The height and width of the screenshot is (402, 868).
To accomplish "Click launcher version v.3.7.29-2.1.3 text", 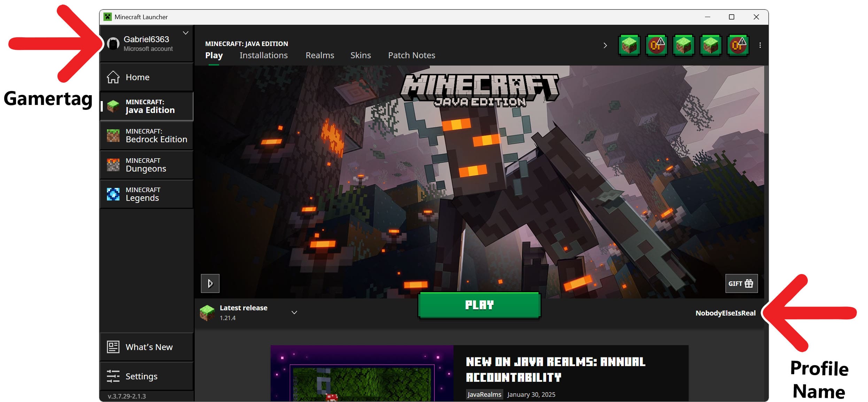I will (x=127, y=396).
